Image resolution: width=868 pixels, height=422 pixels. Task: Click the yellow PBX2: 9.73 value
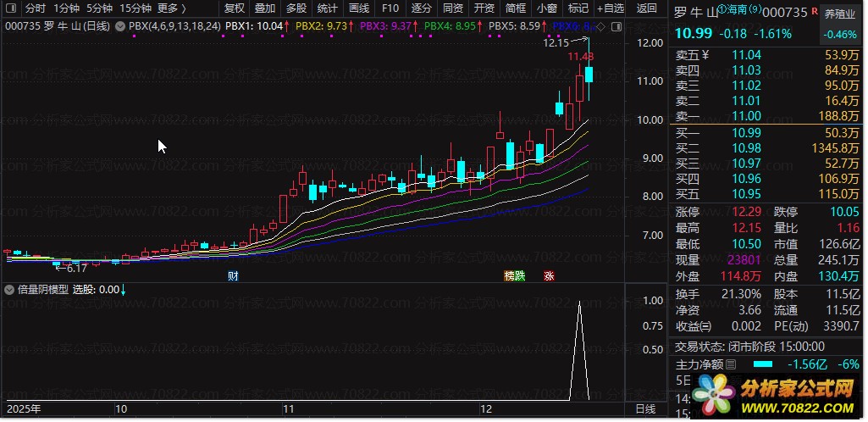coord(322,25)
